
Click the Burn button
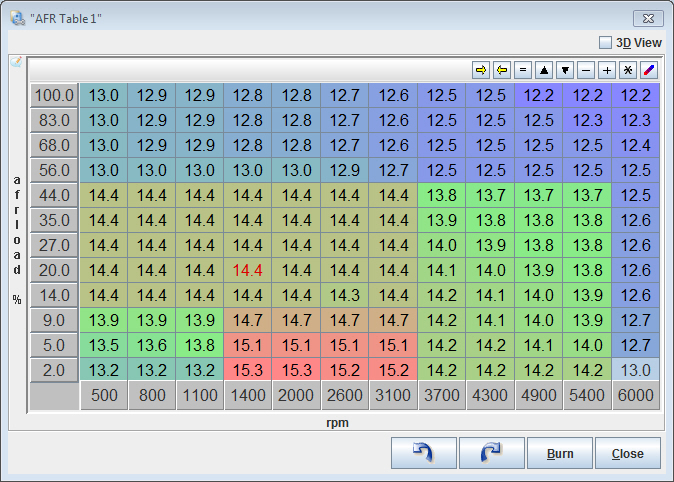point(560,454)
